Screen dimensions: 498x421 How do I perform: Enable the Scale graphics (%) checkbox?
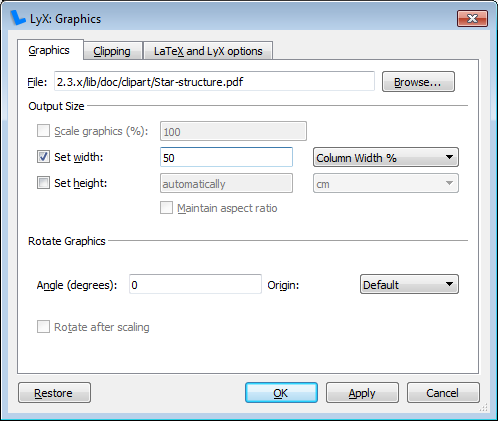tap(43, 131)
